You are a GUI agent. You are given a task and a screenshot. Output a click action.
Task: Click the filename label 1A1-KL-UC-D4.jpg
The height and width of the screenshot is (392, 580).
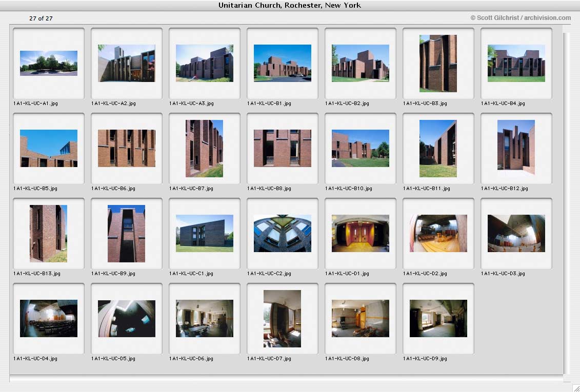[35, 359]
